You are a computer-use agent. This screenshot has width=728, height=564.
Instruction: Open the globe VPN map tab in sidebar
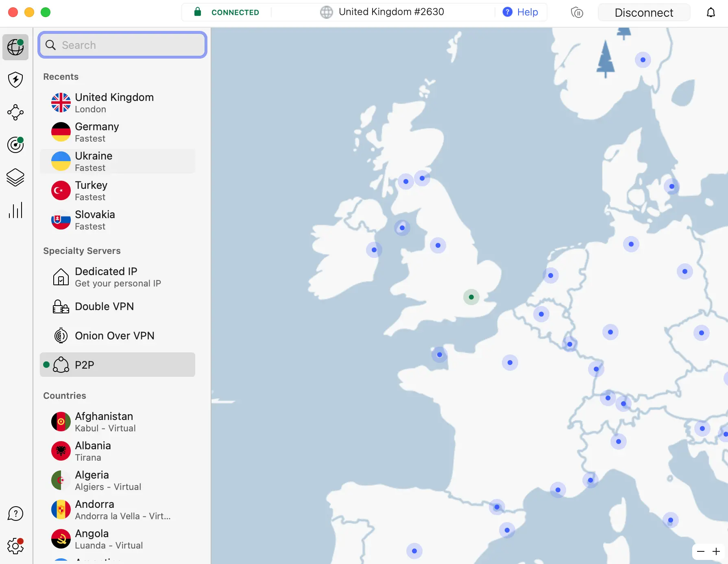[15, 47]
